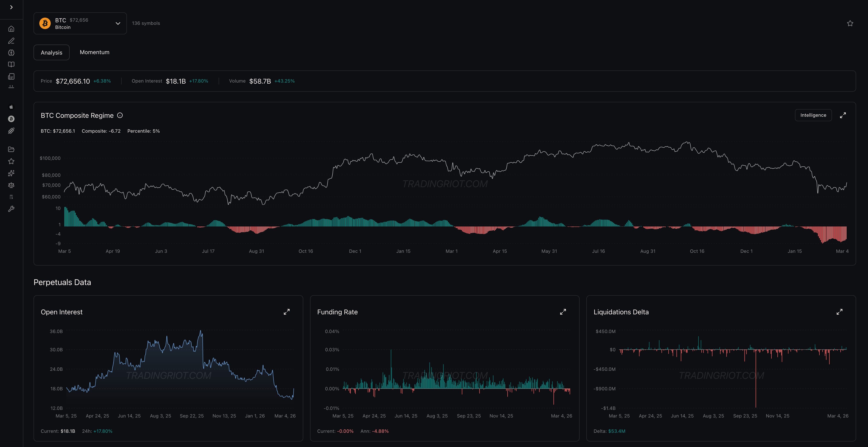Open the pencil edit sidebar icon

[11, 41]
